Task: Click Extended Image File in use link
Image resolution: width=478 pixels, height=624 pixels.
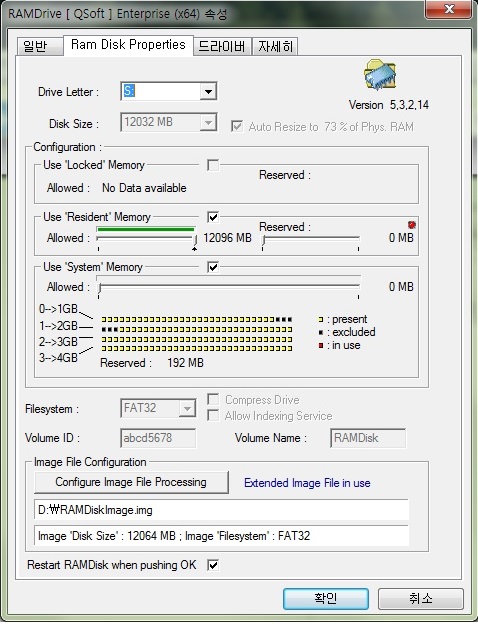Action: [x=307, y=483]
